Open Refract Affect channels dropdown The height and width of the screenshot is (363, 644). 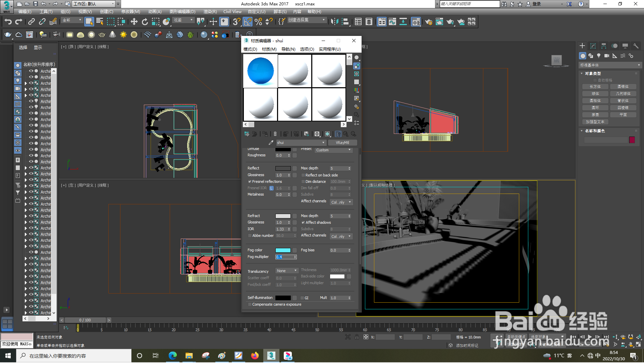[x=341, y=237]
